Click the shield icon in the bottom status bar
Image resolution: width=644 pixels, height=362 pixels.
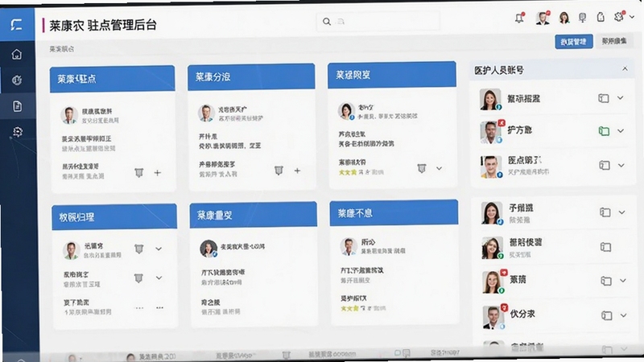(x=287, y=355)
